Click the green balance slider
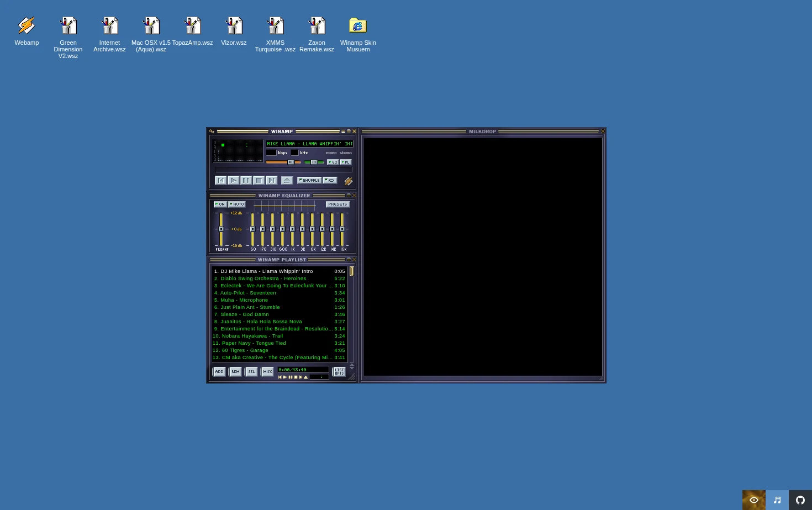Screen dimensions: 812x510 [x=314, y=162]
